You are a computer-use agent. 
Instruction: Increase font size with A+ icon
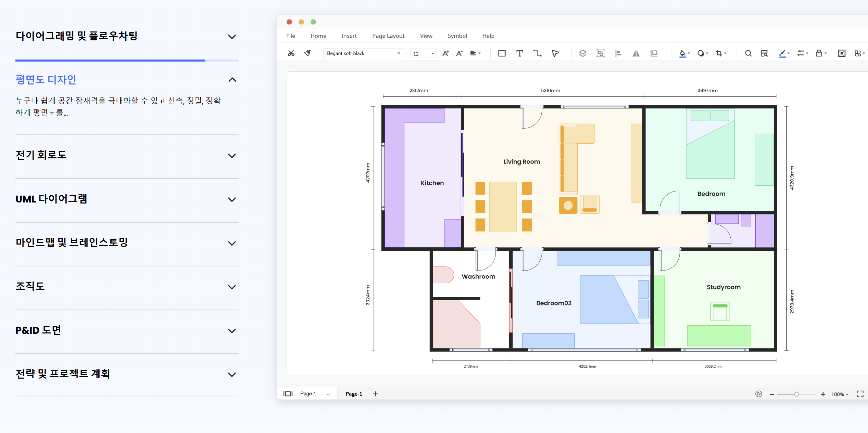[445, 53]
